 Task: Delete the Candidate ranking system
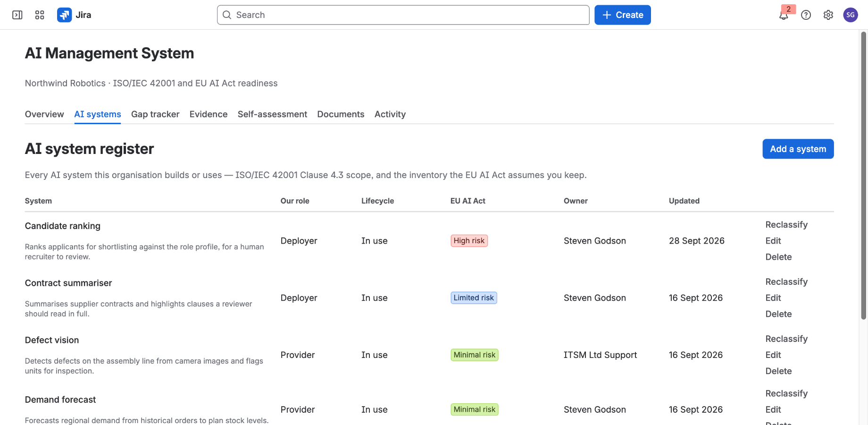(778, 257)
